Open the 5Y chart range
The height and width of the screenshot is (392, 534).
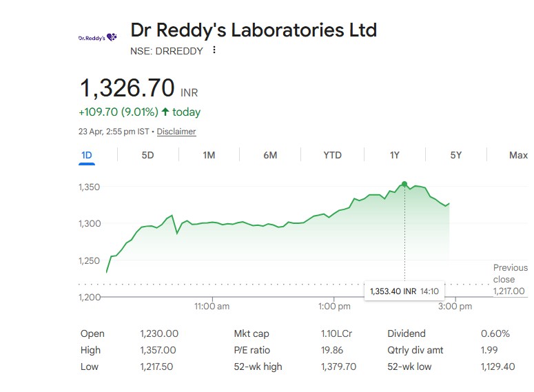coord(455,155)
